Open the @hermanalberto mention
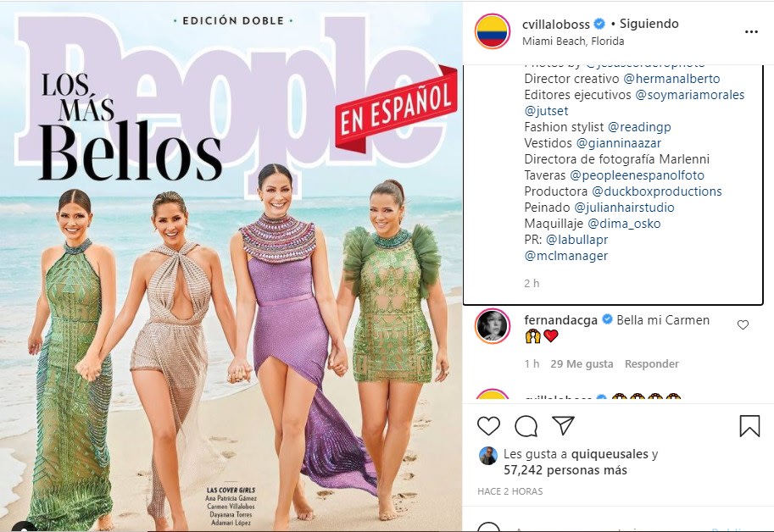The image size is (774, 532). point(671,79)
